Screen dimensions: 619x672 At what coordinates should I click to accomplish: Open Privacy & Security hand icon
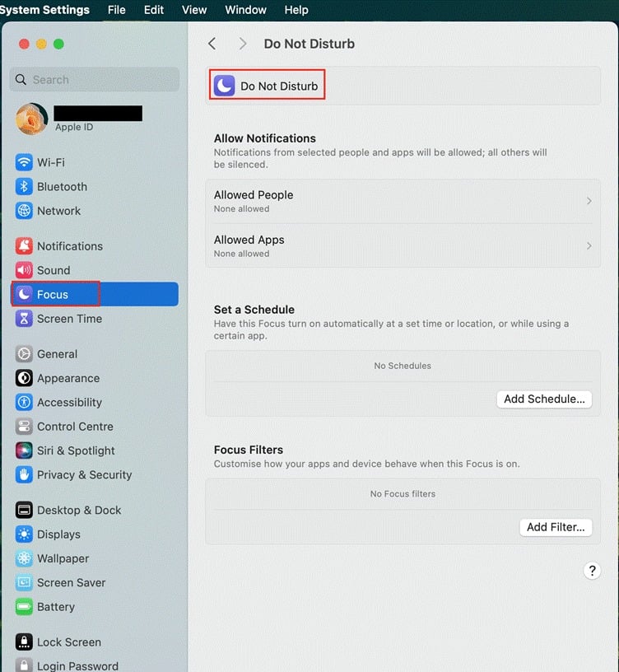coord(24,474)
